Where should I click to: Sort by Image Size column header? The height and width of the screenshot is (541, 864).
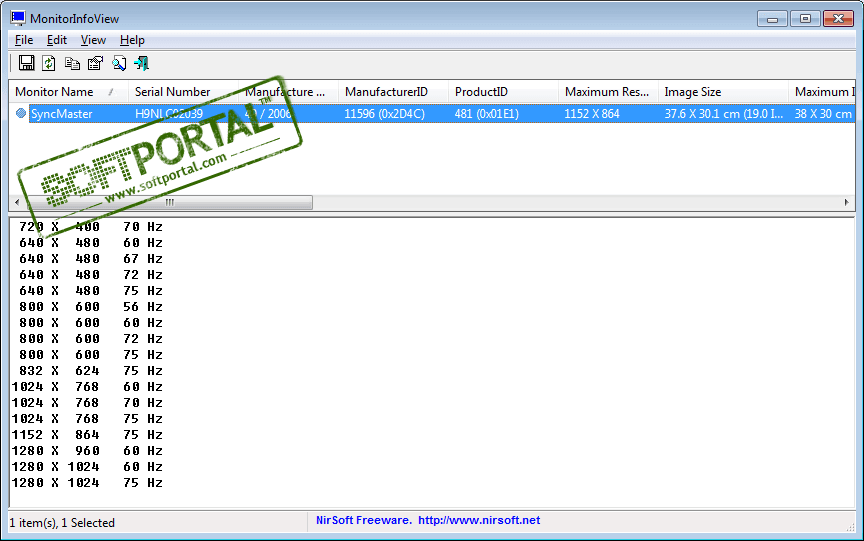point(723,92)
